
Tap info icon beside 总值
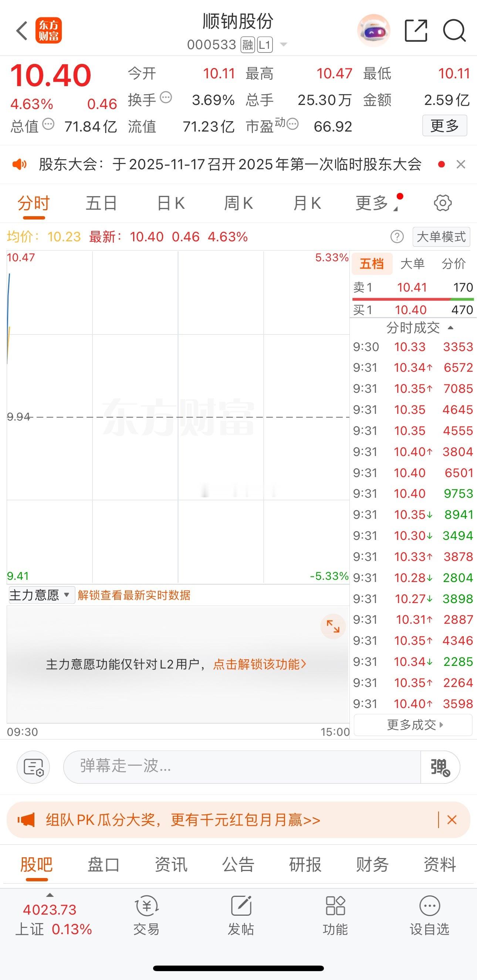click(x=48, y=124)
